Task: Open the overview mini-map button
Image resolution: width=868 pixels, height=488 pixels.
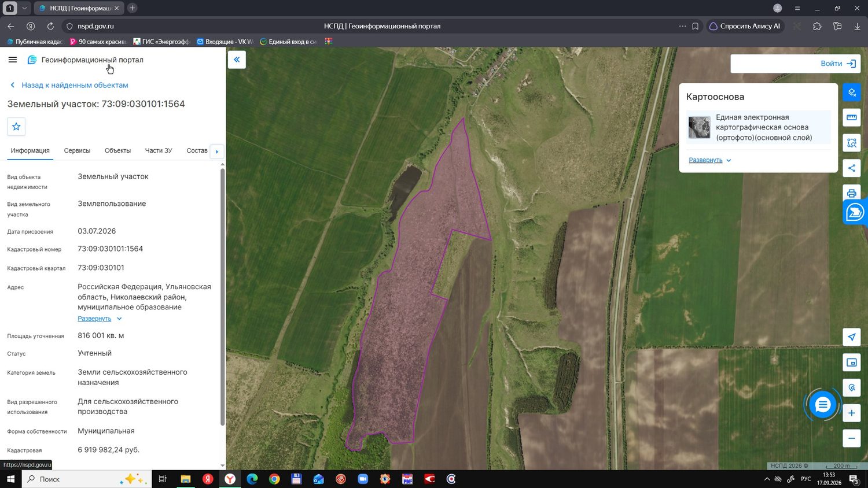Action: coord(852,363)
